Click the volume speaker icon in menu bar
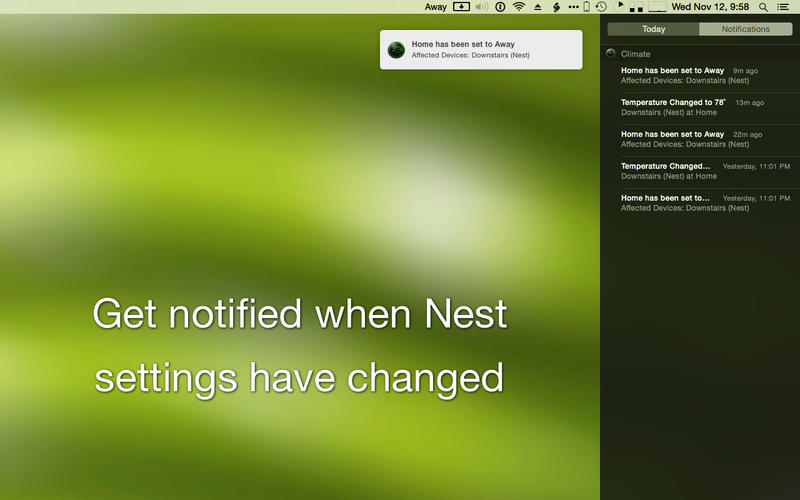800x500 pixels. [x=482, y=7]
